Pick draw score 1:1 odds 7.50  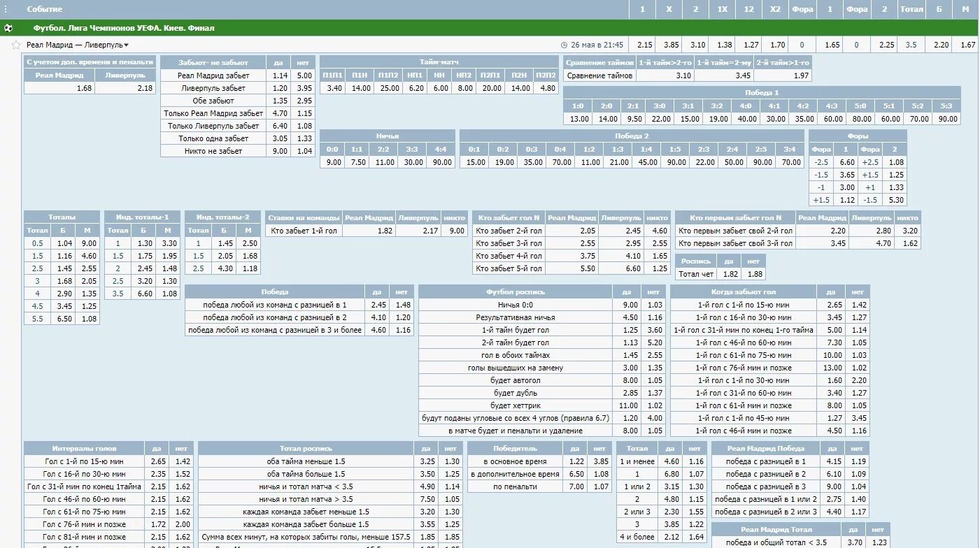[x=357, y=162]
